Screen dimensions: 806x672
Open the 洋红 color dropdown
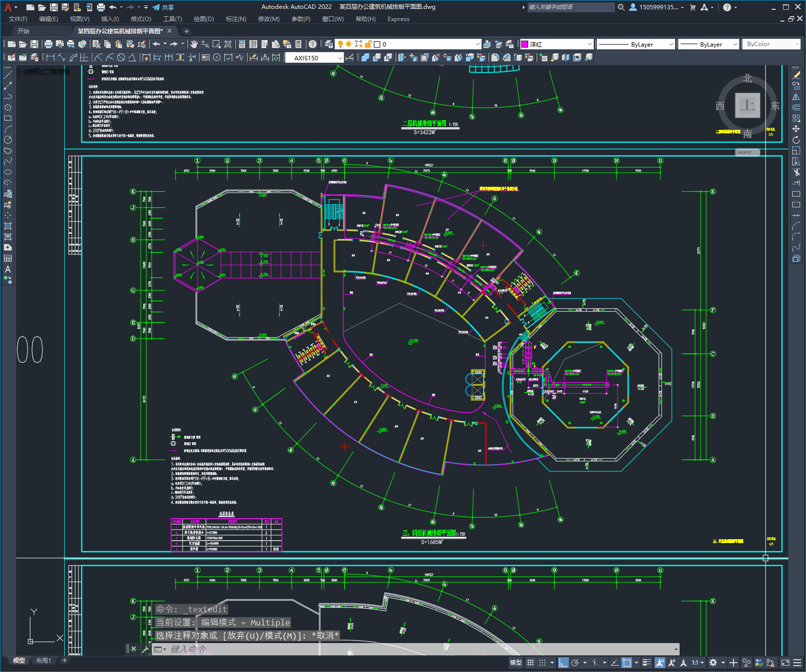(590, 44)
